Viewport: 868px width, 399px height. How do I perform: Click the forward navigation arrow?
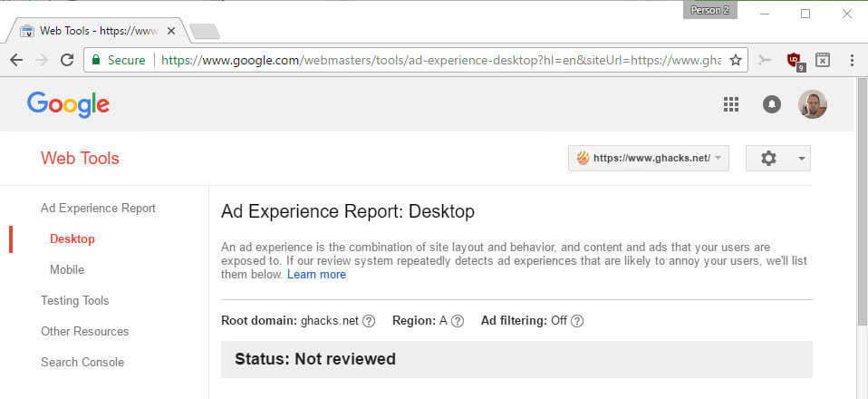[42, 60]
